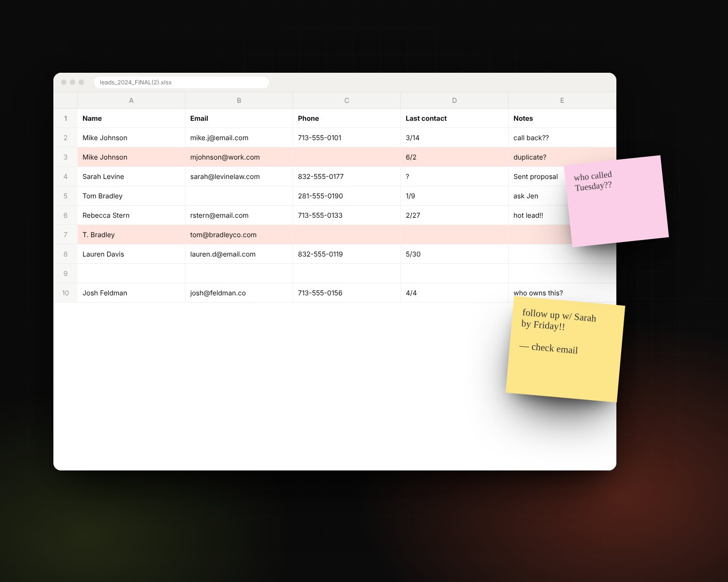Click the 'Rebecca Stern' name cell
Viewport: 728px width, 582px height.
tap(131, 215)
